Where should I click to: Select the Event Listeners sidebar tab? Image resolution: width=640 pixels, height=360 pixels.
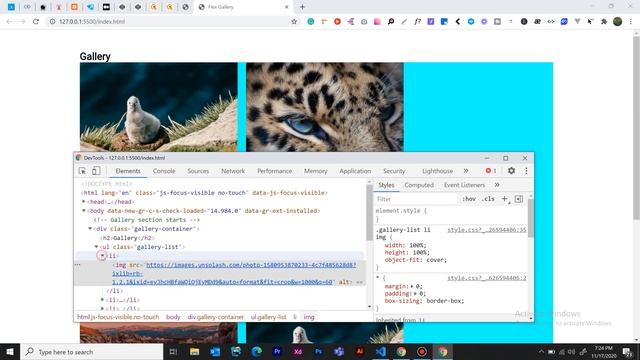pyautogui.click(x=464, y=185)
